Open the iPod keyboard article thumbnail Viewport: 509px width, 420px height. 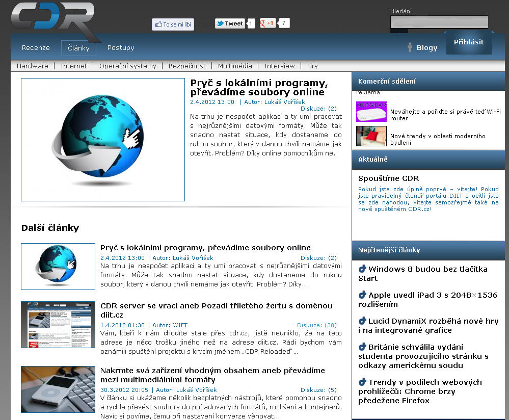pos(58,389)
